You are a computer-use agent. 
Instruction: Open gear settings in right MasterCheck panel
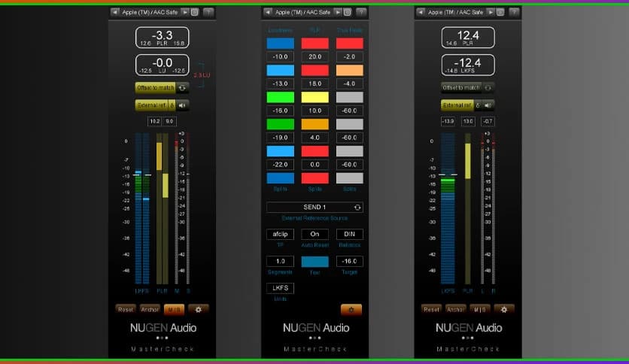pyautogui.click(x=504, y=310)
